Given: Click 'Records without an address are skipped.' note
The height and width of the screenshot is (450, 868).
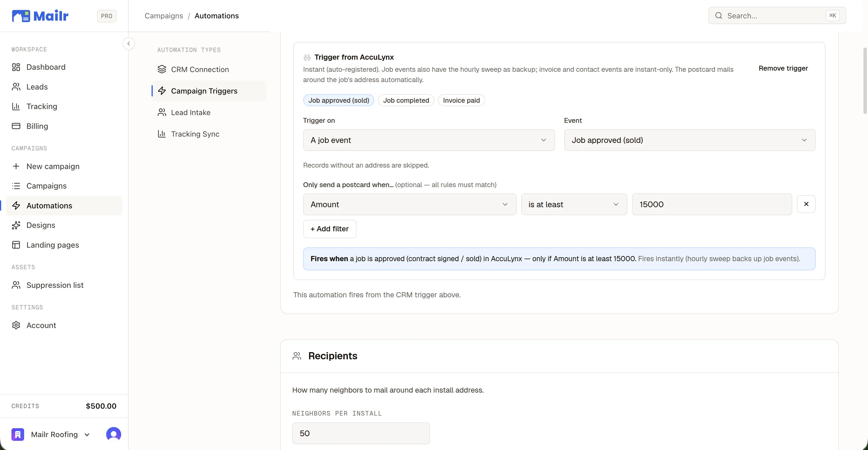Looking at the screenshot, I should pos(366,165).
